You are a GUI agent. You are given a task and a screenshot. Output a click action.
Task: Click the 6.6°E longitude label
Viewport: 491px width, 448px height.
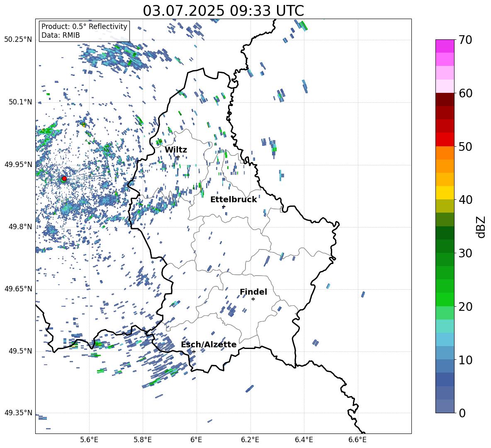357,440
